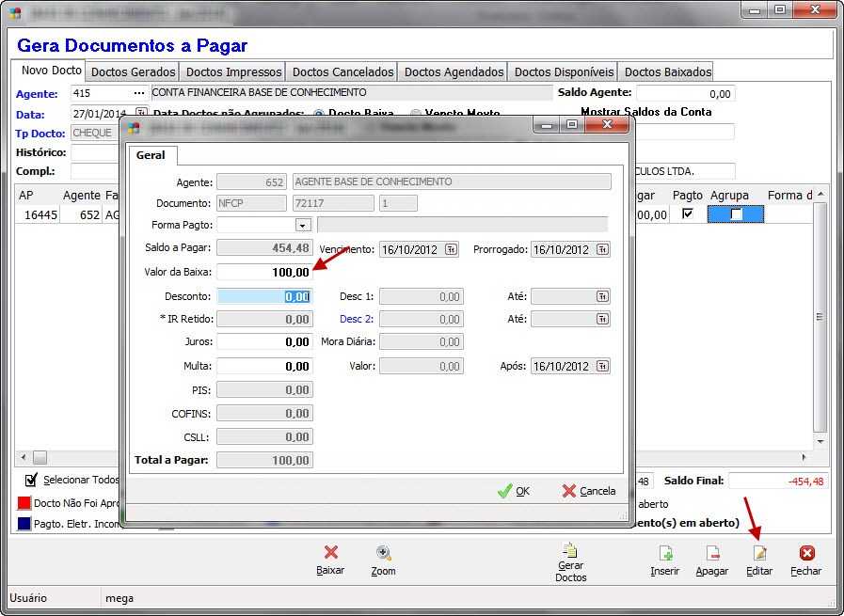Click the red Docto Não Foi Aprovado swatch
844x616 pixels.
coord(24,503)
